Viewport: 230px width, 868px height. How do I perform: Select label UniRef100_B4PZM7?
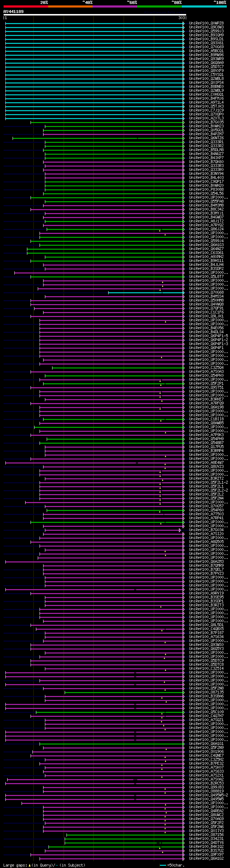[x=206, y=134]
